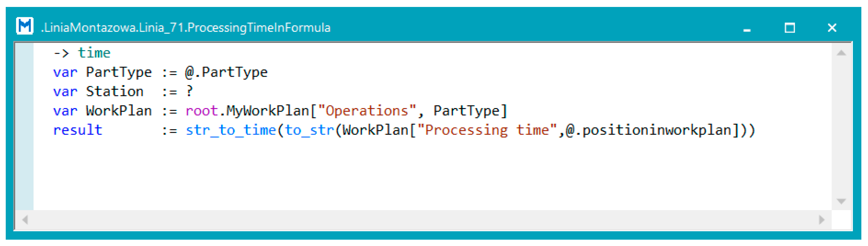Click the '?' after Station assignment
The height and width of the screenshot is (246, 868).
click(x=189, y=91)
